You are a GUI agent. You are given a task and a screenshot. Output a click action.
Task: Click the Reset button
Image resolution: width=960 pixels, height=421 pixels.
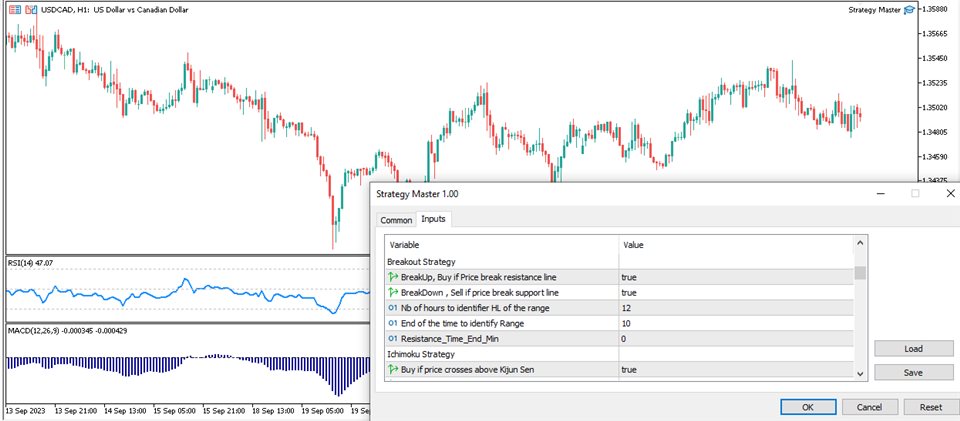931,407
